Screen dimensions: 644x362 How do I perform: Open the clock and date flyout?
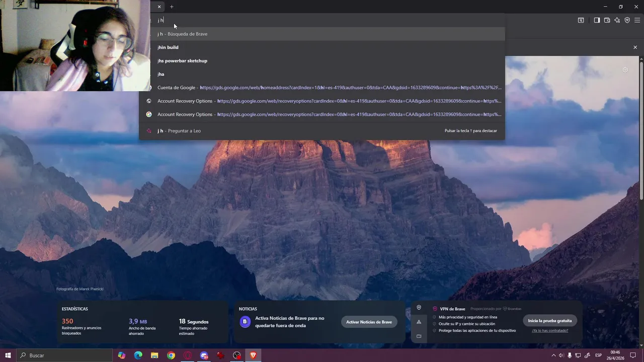click(615, 355)
